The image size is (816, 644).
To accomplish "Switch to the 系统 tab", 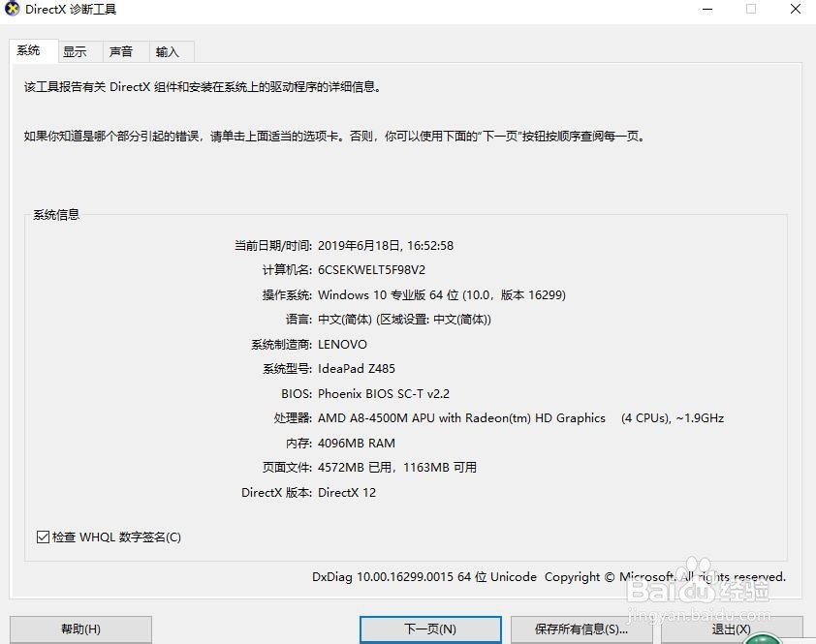I will pos(34,51).
